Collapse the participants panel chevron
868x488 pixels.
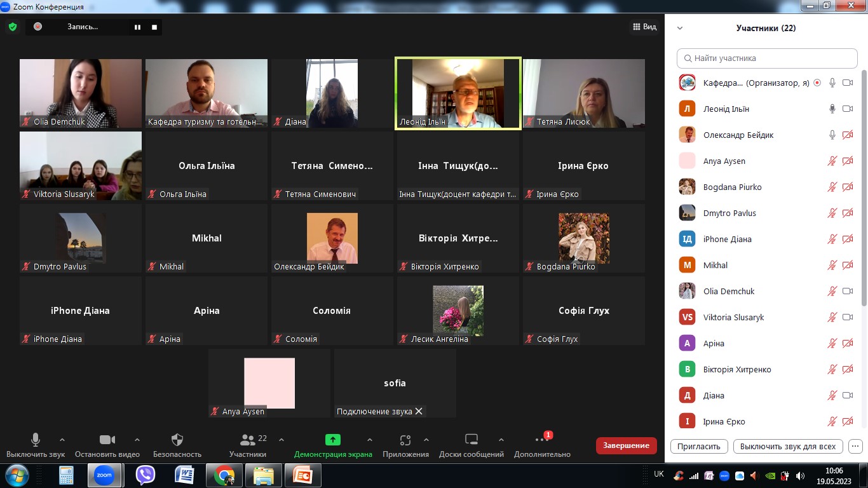click(x=680, y=28)
